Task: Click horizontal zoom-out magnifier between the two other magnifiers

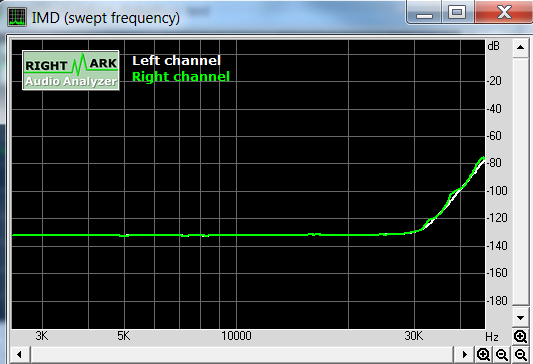Action: tap(502, 354)
